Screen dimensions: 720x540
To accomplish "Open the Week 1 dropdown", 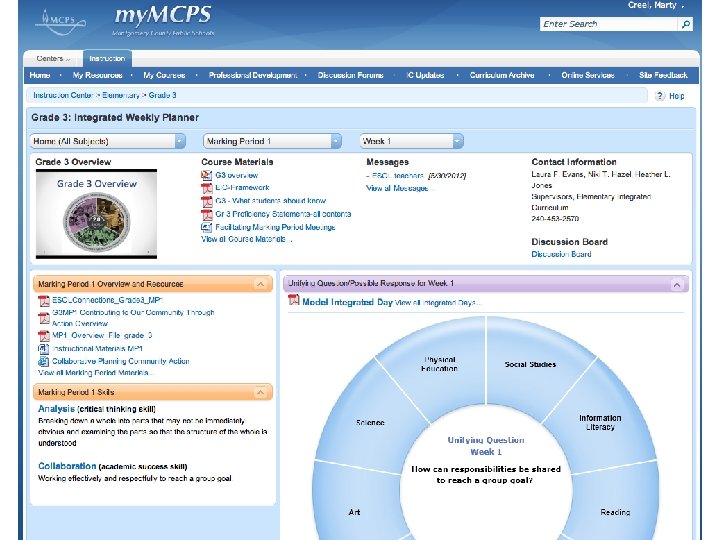I will [x=411, y=141].
